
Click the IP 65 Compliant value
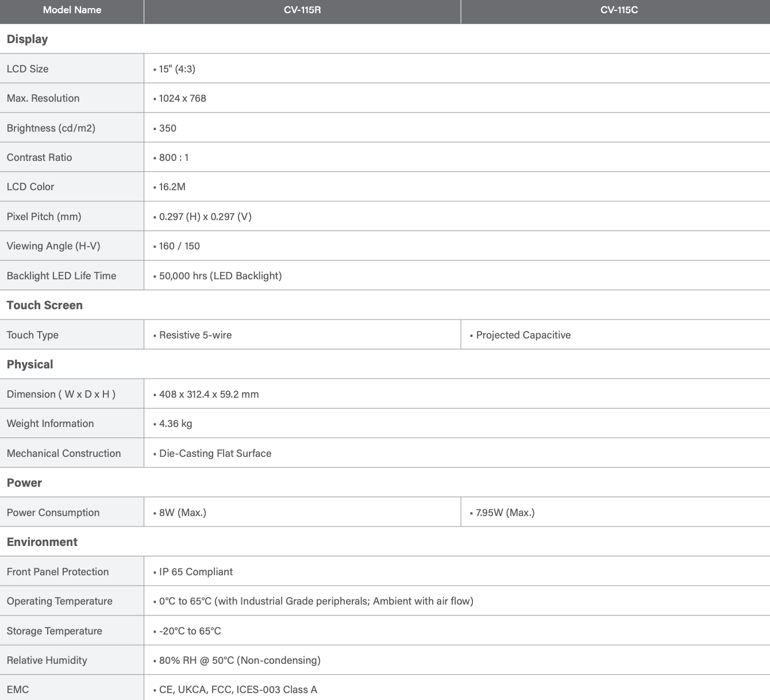(196, 572)
